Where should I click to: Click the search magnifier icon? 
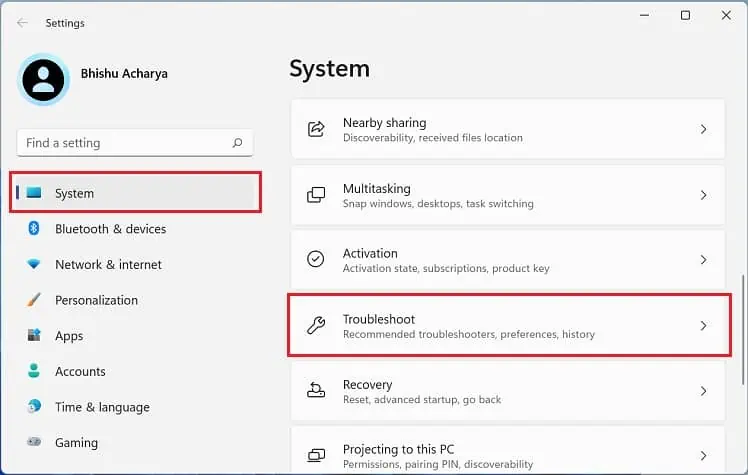[x=237, y=143]
